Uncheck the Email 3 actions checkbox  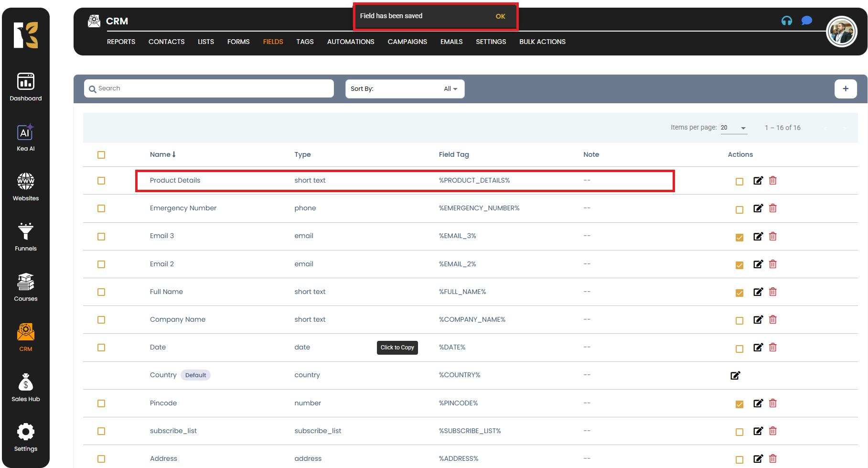click(739, 237)
